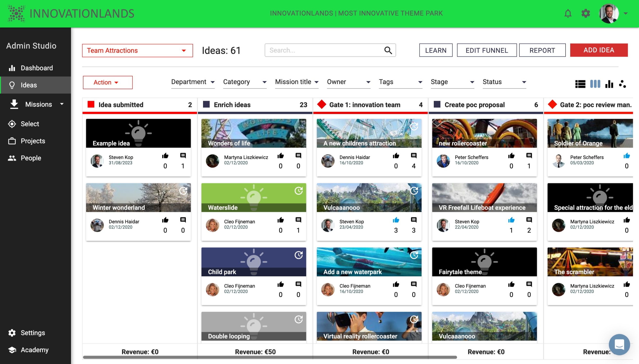Open the Projects section in sidebar
Viewport: 639px width, 364px height.
[33, 141]
